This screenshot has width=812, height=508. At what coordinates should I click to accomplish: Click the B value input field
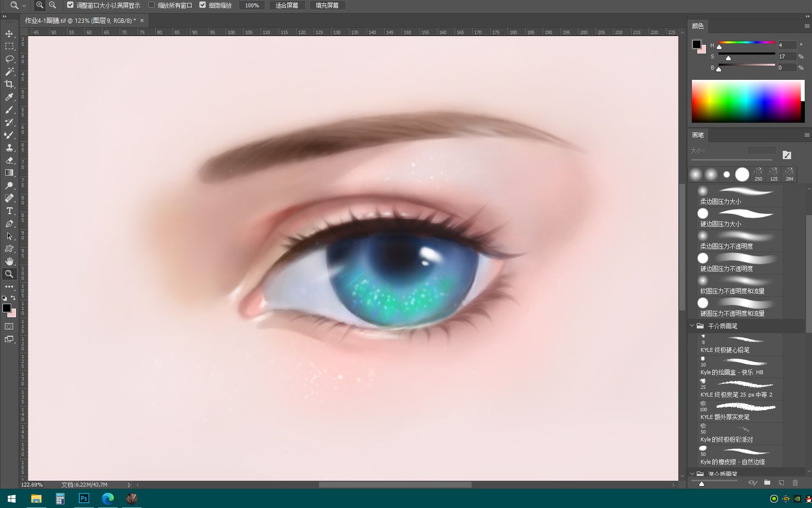tap(787, 68)
